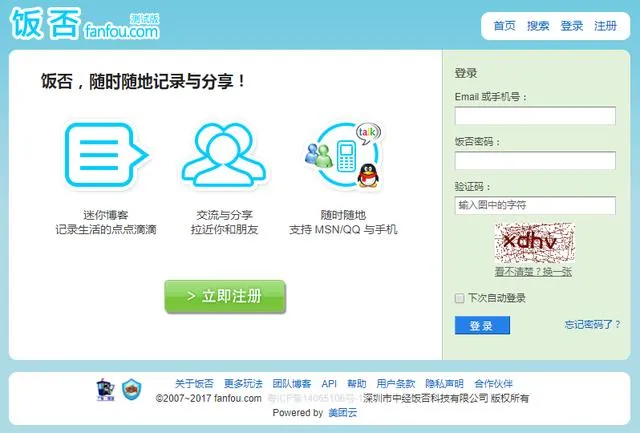640x433 pixels.
Task: Focus the 验证码 captcha input field
Action: [x=535, y=205]
